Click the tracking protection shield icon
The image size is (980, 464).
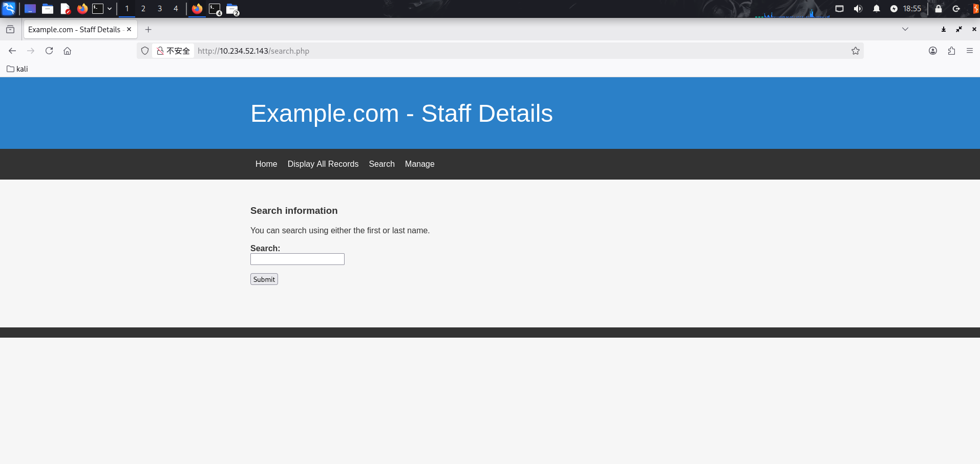click(145, 51)
